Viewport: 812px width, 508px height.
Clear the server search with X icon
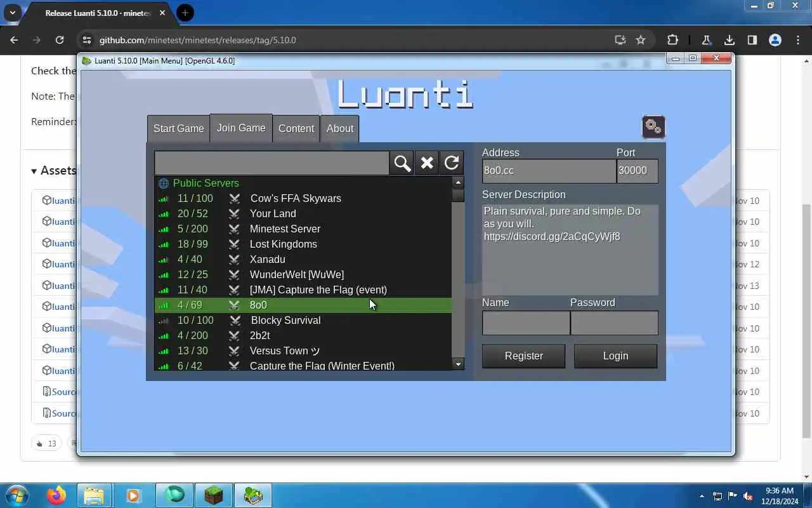427,163
